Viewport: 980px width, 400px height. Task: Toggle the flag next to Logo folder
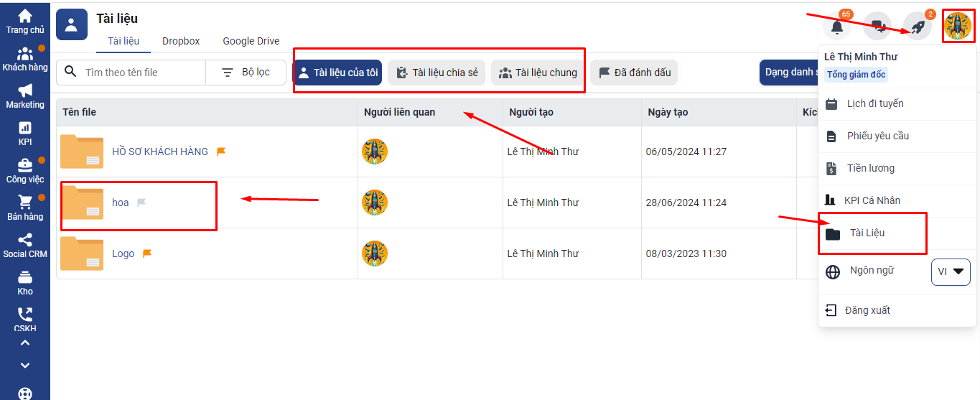coord(147,254)
